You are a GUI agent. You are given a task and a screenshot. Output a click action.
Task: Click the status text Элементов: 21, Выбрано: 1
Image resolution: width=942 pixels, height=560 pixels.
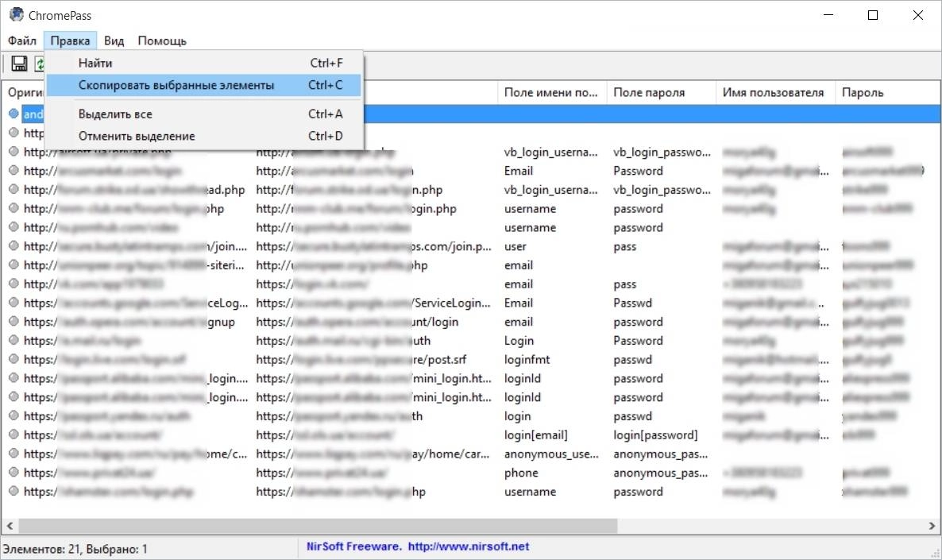(x=75, y=549)
